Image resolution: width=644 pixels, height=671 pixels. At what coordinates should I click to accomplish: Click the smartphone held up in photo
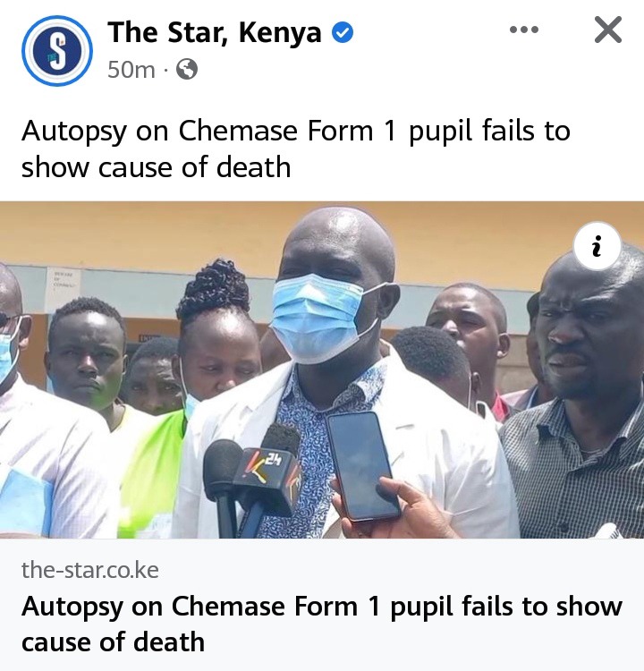click(363, 465)
